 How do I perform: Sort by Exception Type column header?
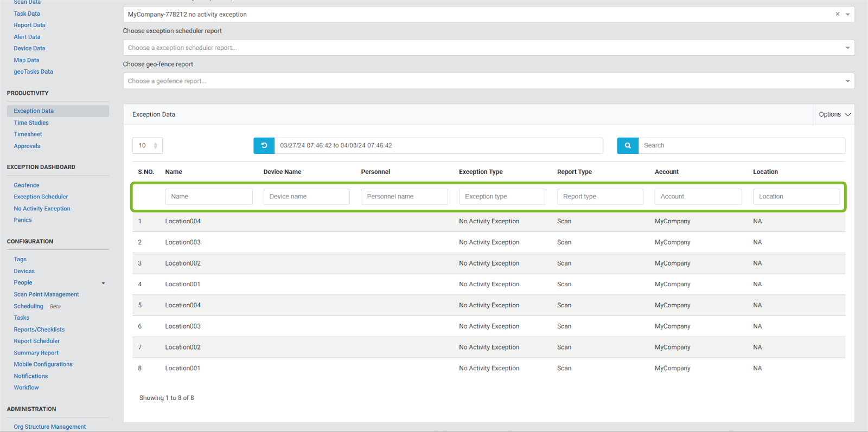(481, 172)
